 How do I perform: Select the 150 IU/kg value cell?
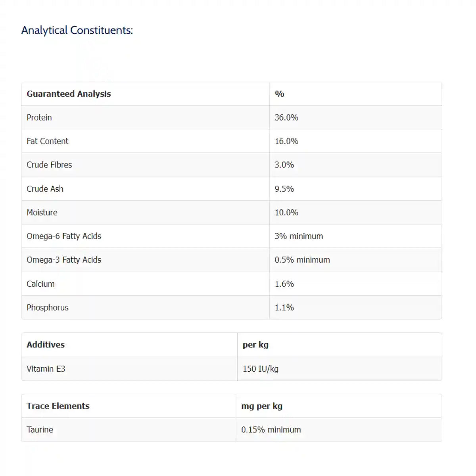pos(261,369)
